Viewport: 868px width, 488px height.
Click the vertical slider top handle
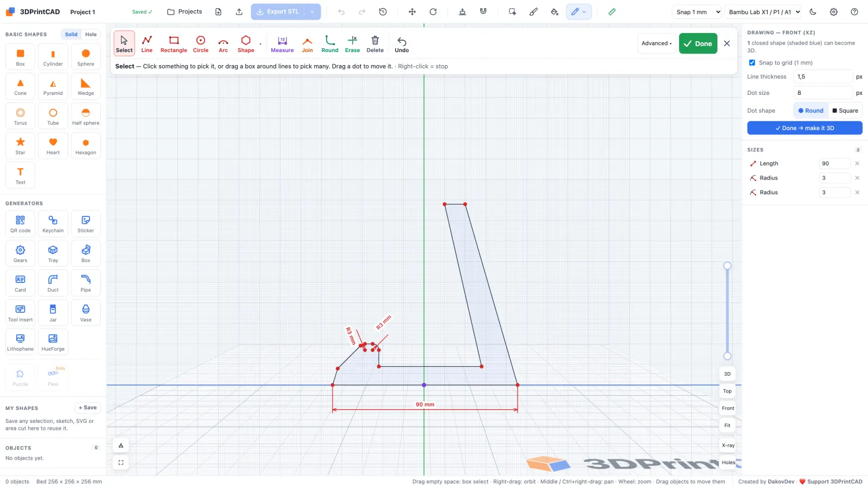click(x=727, y=266)
